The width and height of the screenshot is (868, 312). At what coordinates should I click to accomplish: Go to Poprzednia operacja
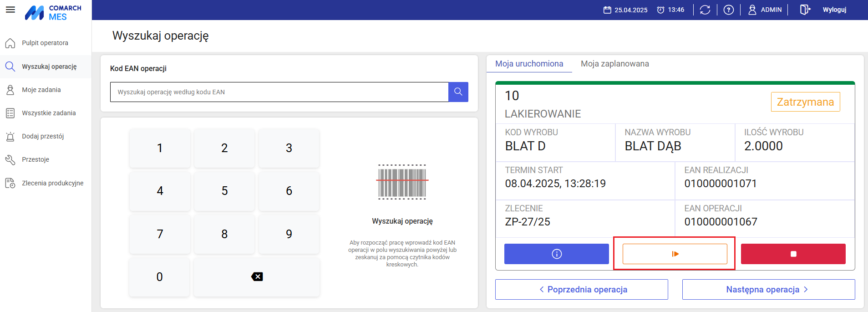click(582, 290)
